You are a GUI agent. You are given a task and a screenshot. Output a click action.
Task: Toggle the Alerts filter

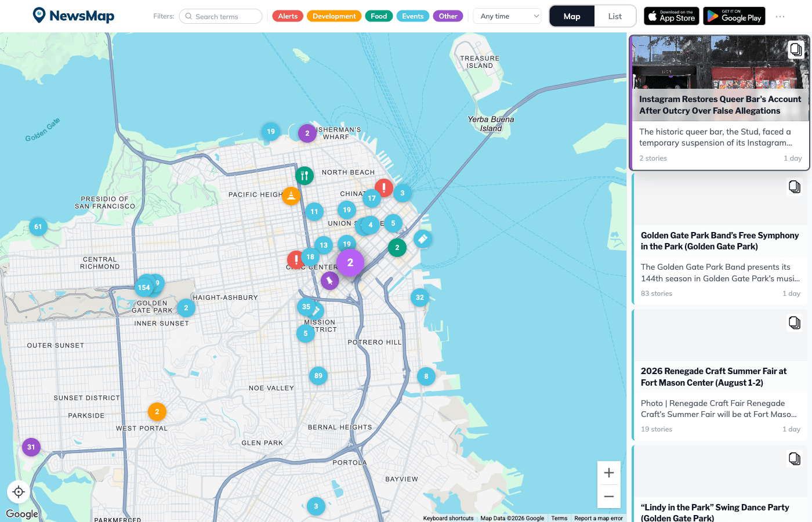click(288, 16)
